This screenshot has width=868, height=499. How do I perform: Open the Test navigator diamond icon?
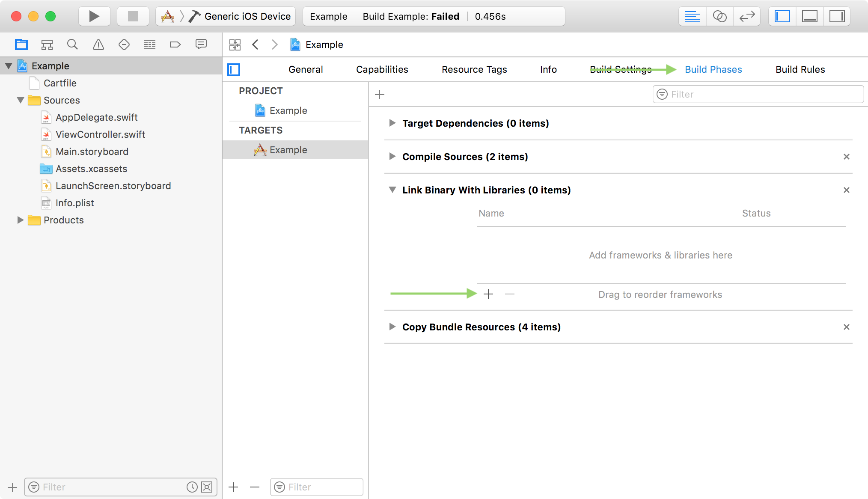pos(124,45)
